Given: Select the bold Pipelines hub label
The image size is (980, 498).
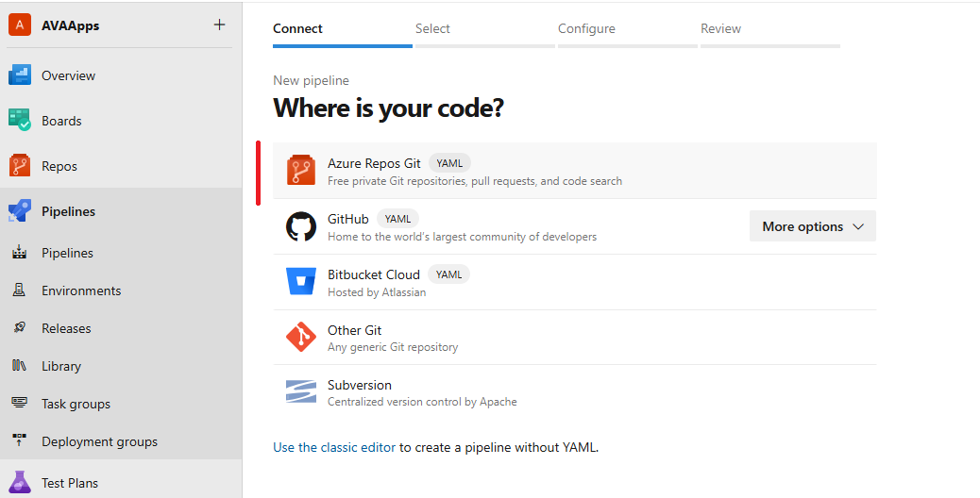Looking at the screenshot, I should [x=68, y=211].
